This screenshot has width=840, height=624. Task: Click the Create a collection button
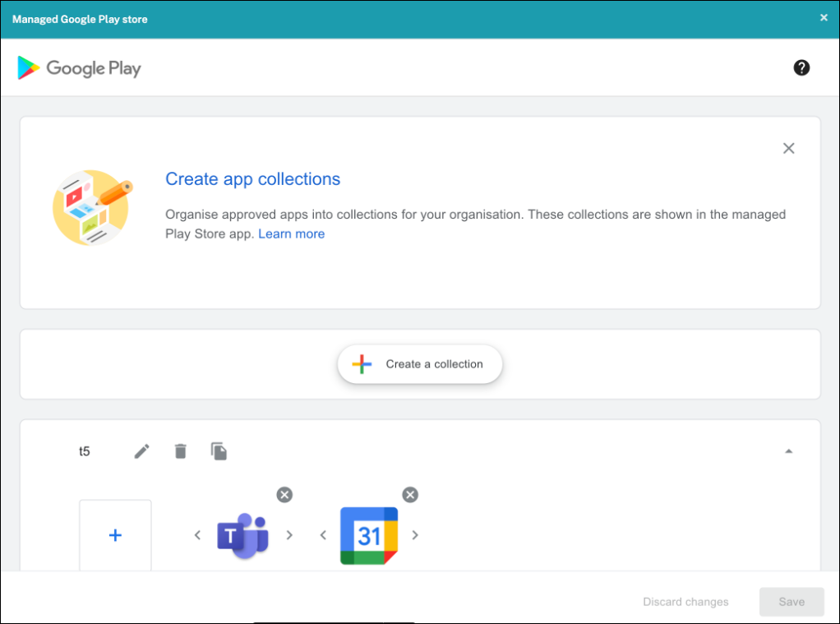pyautogui.click(x=419, y=364)
